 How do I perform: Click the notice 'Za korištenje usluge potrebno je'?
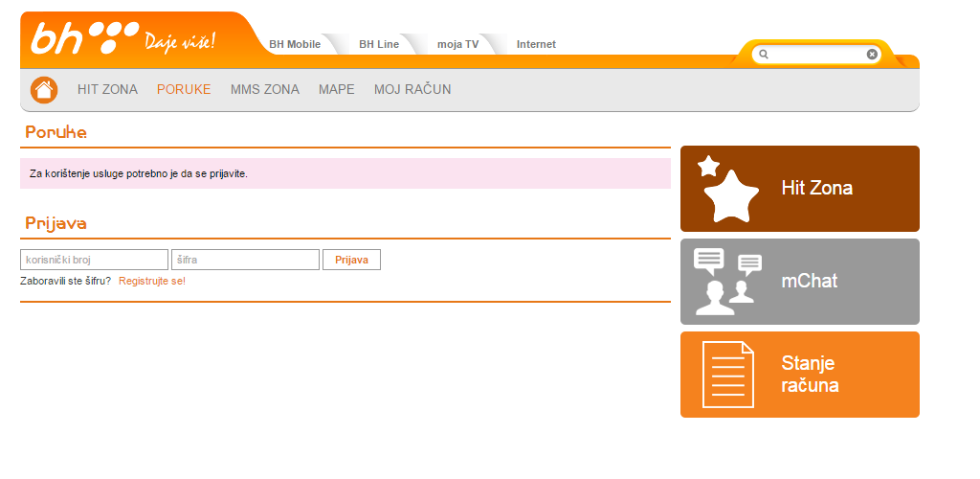point(139,173)
